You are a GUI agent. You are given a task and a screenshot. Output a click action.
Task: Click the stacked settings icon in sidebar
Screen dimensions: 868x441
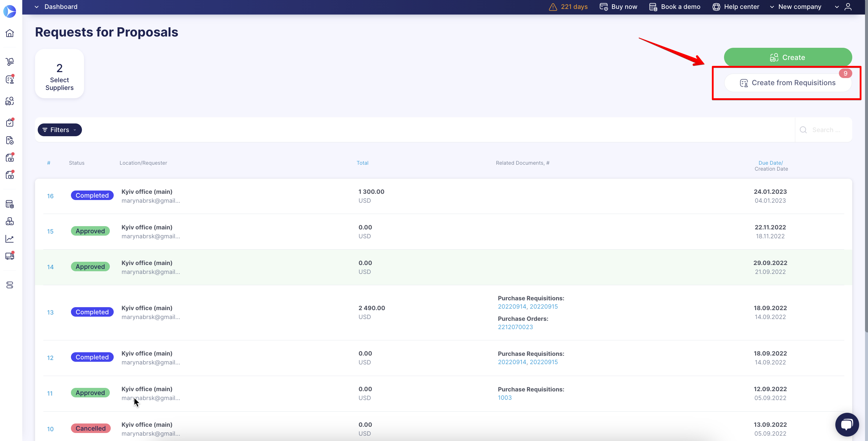[x=10, y=285]
